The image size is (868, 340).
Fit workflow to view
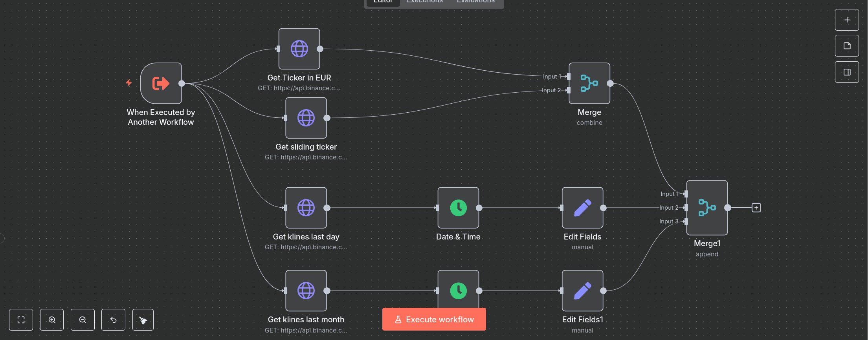[21, 320]
